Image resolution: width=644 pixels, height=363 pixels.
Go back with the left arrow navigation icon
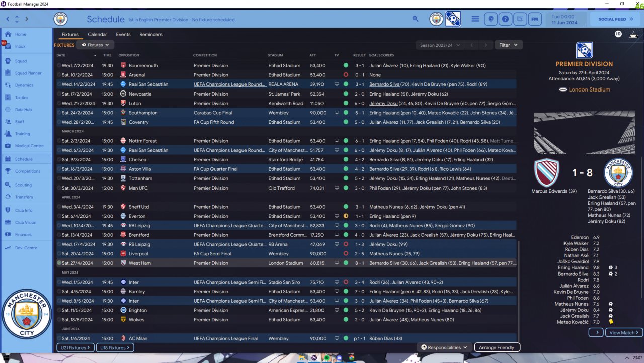click(8, 19)
